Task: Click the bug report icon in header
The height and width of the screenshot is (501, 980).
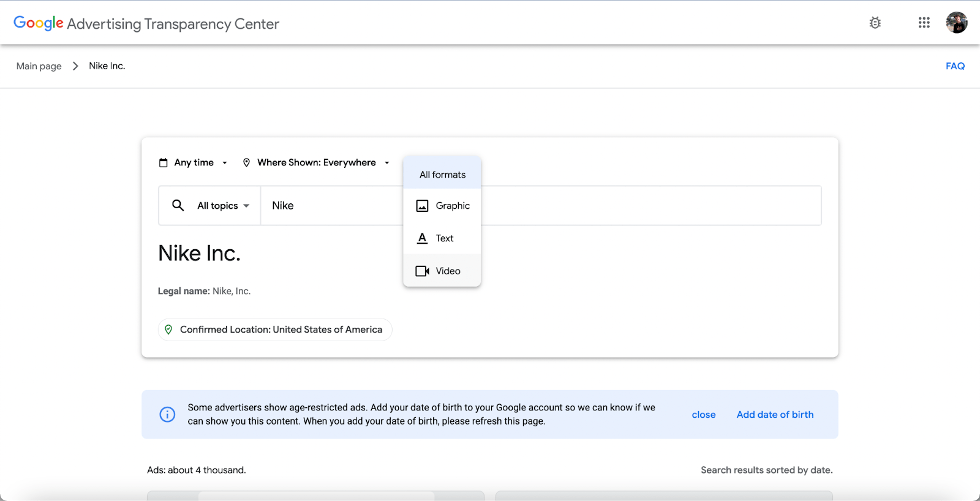Action: click(x=875, y=23)
